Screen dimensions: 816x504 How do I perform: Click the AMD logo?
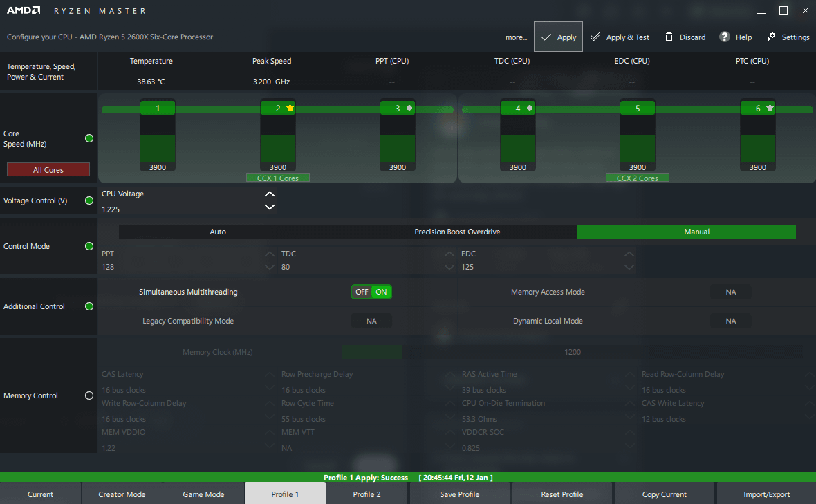pyautogui.click(x=24, y=10)
